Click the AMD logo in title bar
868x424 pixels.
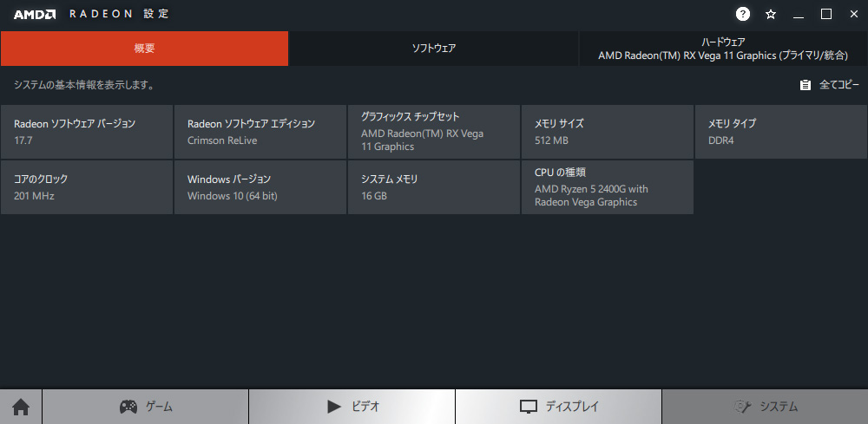pos(35,15)
